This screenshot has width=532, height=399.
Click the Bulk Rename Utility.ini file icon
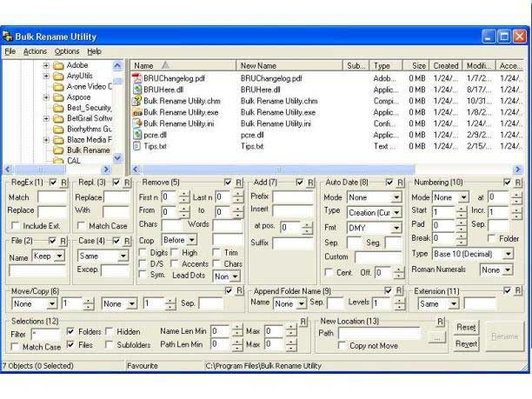click(x=137, y=123)
